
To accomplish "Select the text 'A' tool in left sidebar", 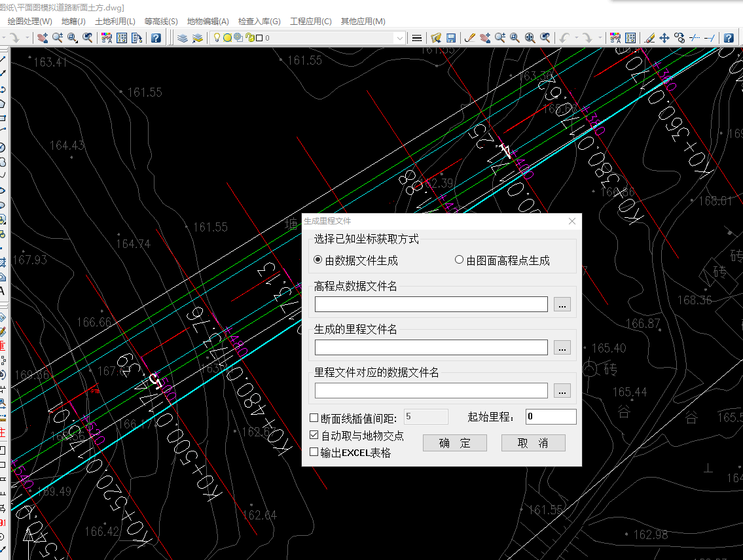I will (x=3, y=291).
